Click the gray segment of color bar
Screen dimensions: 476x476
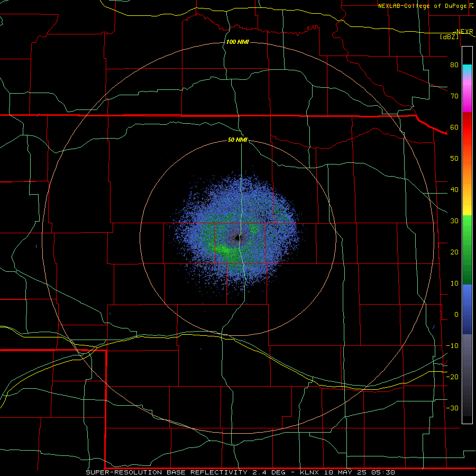point(467,375)
